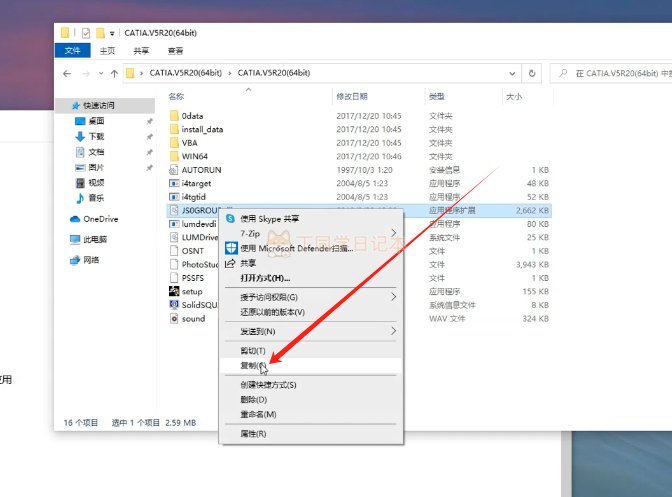Image resolution: width=672 pixels, height=497 pixels.
Task: Choose 共享 in the context menu
Action: (x=312, y=263)
